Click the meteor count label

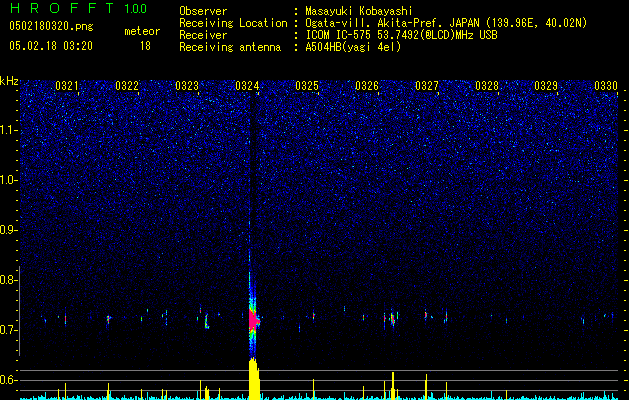(x=142, y=31)
